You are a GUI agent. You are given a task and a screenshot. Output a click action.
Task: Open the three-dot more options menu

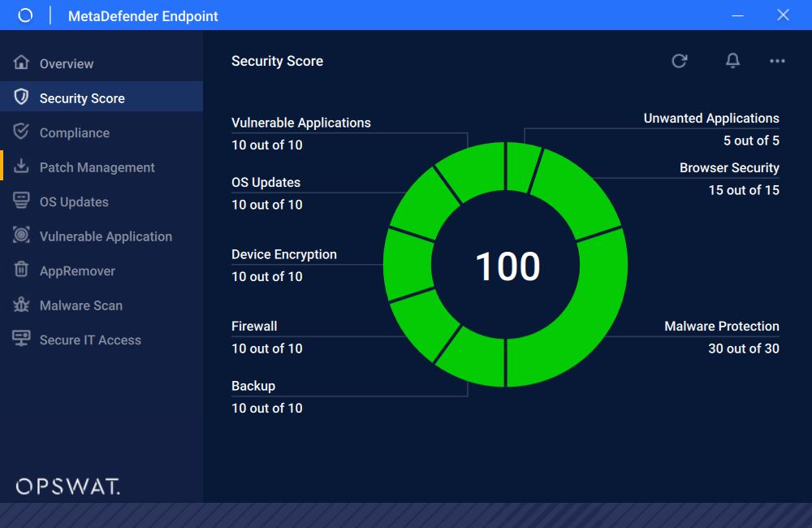(x=777, y=61)
